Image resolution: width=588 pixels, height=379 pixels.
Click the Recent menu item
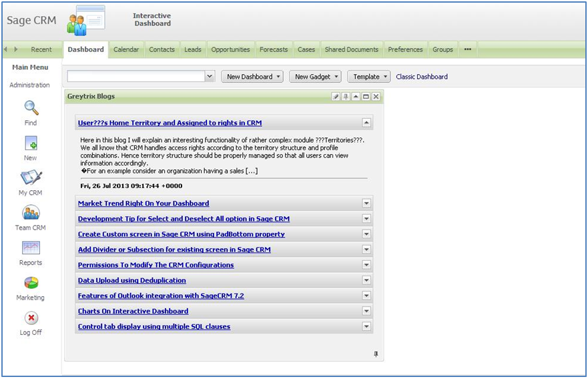pos(41,49)
